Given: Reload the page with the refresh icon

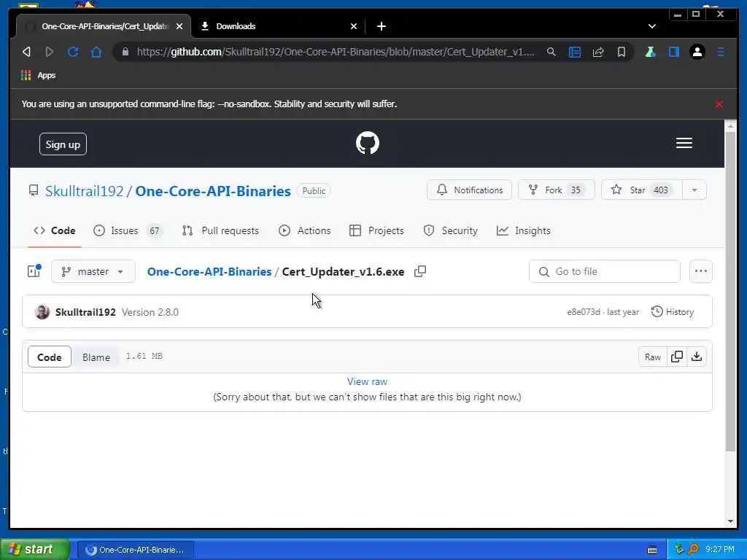Looking at the screenshot, I should click(x=72, y=52).
